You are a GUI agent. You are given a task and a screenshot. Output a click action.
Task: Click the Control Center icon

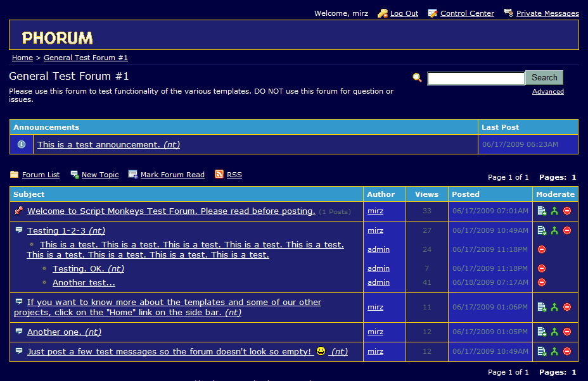pos(432,13)
